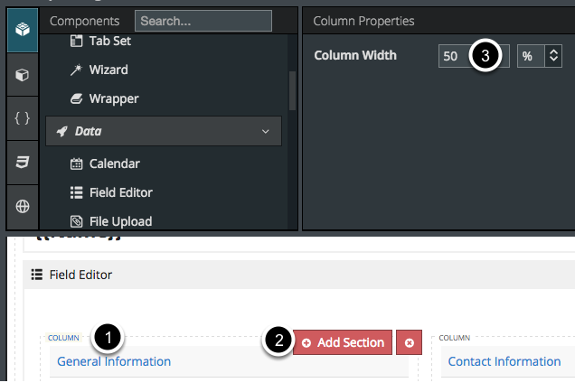The height and width of the screenshot is (392, 575).
Task: Select the Wrapper component
Action: coord(113,98)
